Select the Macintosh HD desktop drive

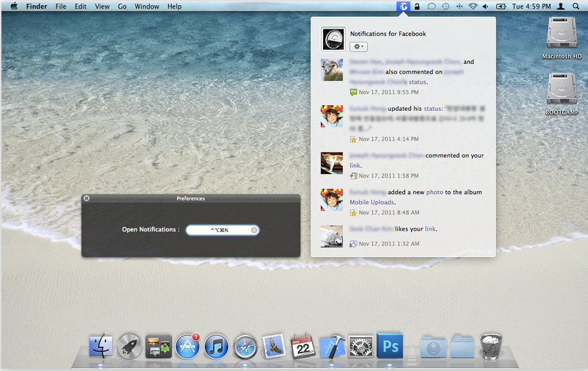coord(562,37)
